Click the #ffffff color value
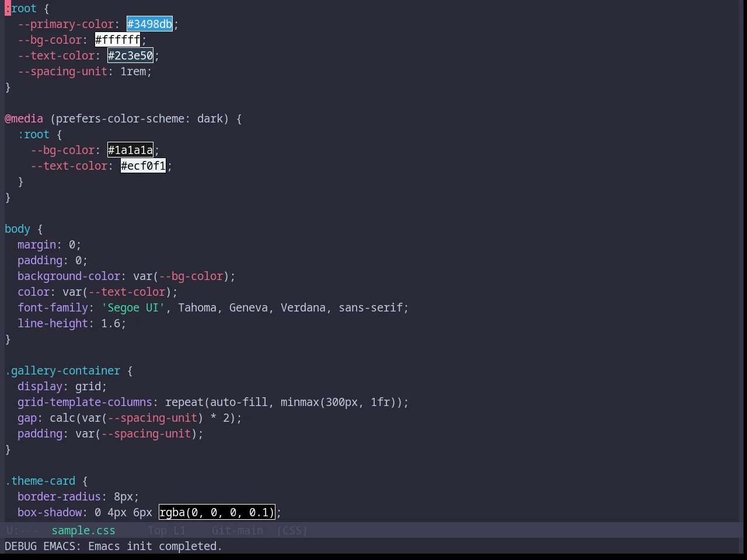This screenshot has height=560, width=747. (118, 40)
